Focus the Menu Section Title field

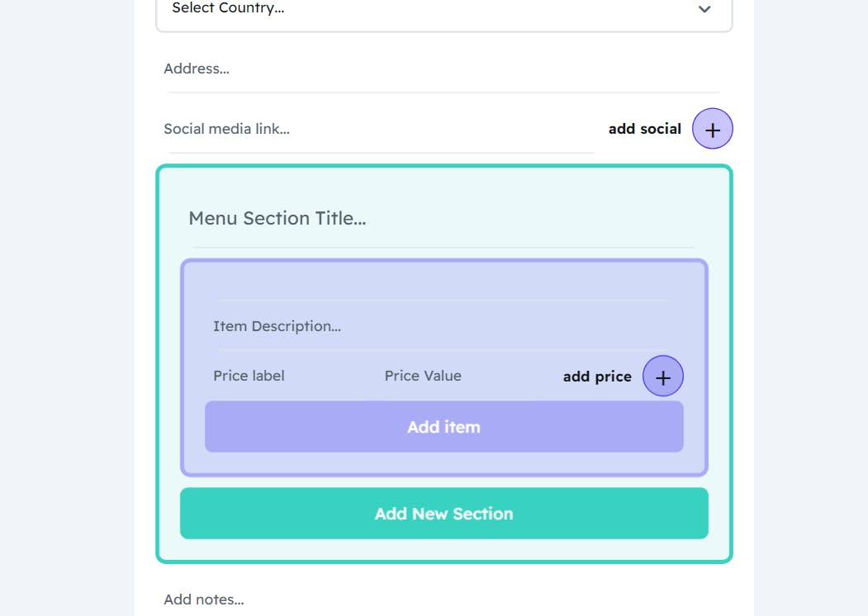[x=443, y=219]
